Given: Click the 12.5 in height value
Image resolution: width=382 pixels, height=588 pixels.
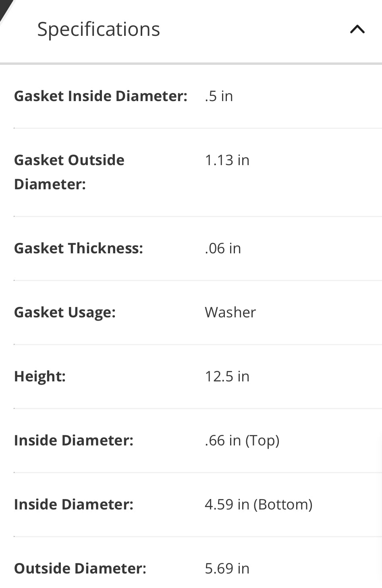Looking at the screenshot, I should click(227, 377).
